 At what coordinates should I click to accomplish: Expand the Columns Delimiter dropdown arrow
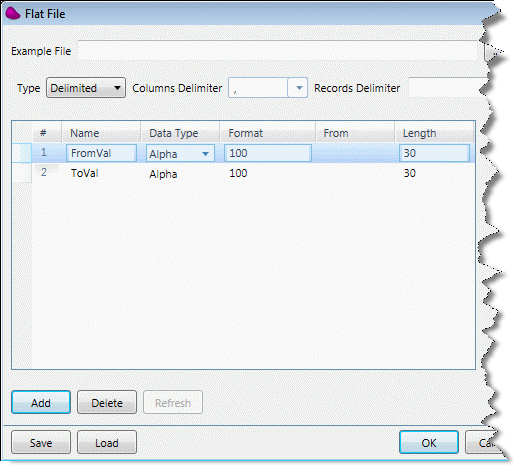tap(299, 88)
